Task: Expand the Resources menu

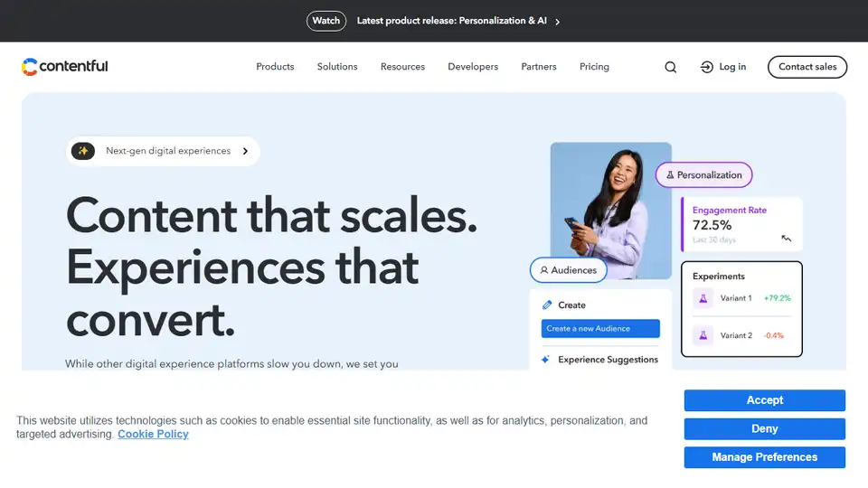Action: (x=402, y=67)
